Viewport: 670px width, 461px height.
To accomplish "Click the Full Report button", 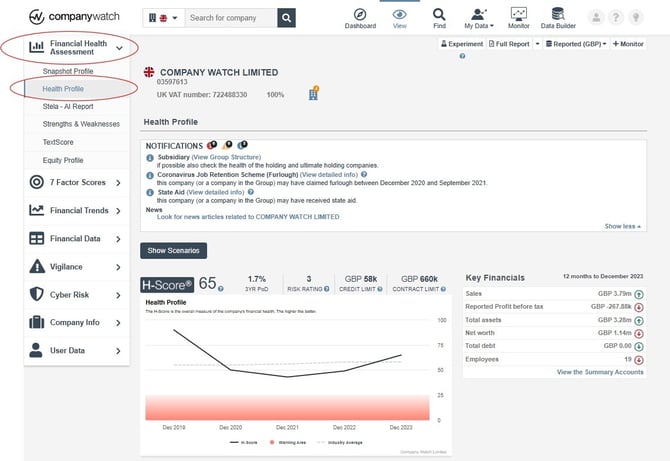I will coord(509,44).
